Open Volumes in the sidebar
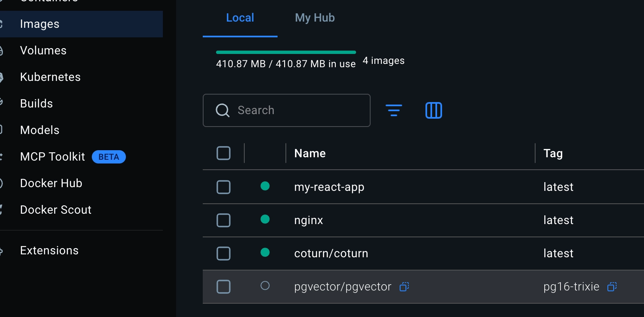Image resolution: width=644 pixels, height=317 pixels. [x=43, y=51]
